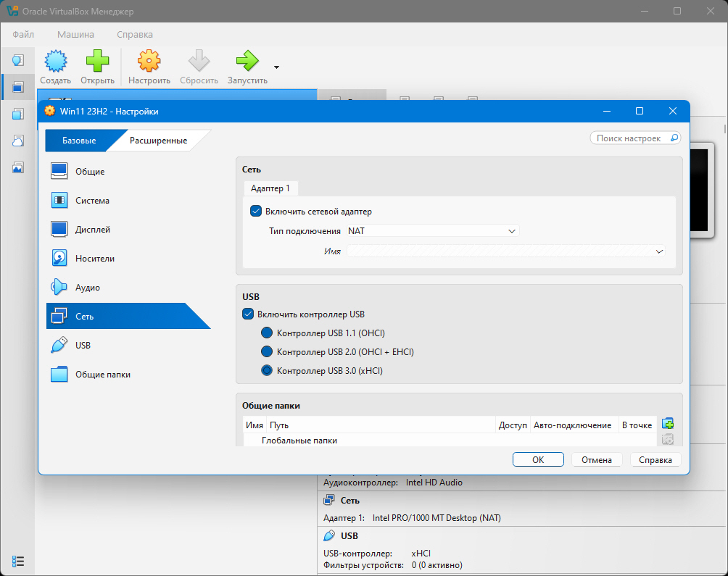Select Контроллер USB 3.0 (xHCI) radio button
Viewport: 728px width, 576px height.
point(267,370)
